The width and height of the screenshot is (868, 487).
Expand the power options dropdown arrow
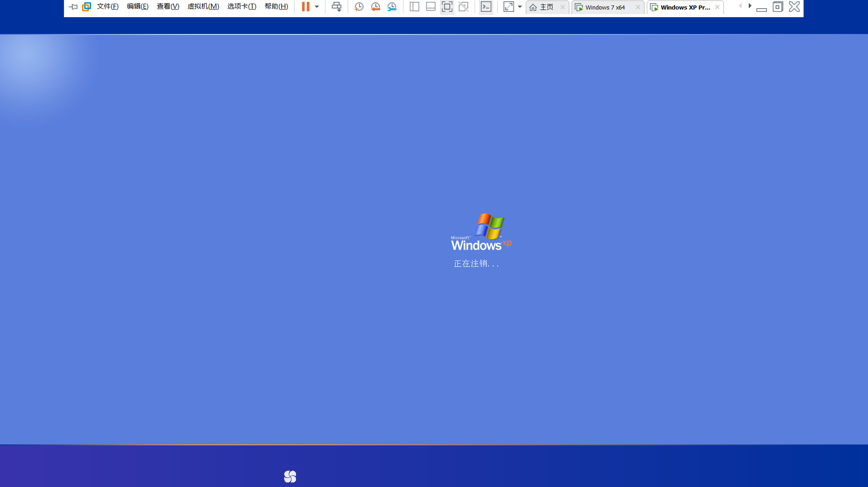click(317, 7)
